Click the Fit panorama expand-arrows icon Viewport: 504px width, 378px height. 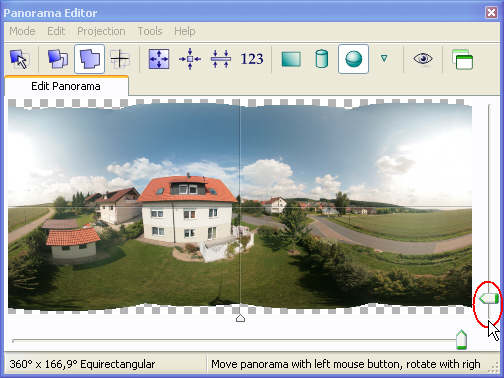pyautogui.click(x=159, y=59)
